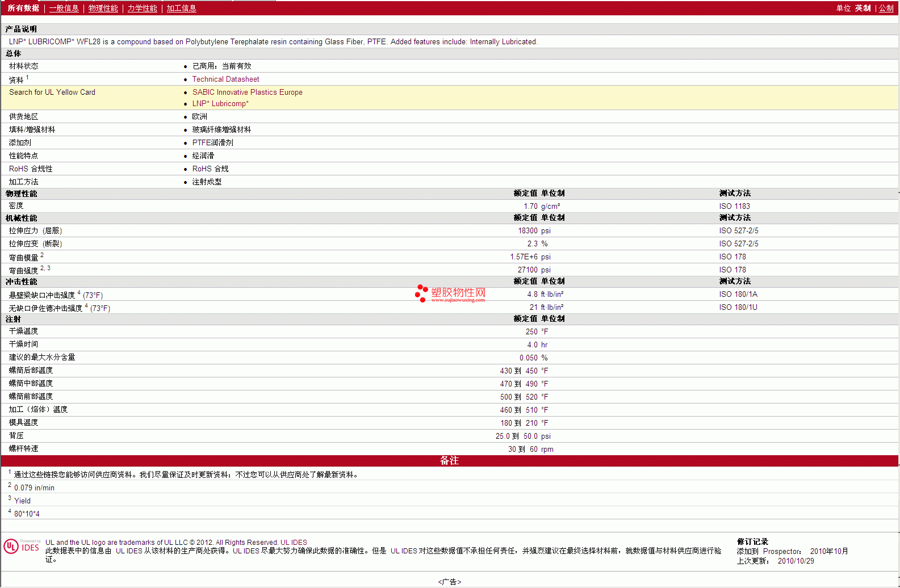Screen dimensions: 900x588
Task: Click the ISO 1183 test method
Action: click(734, 207)
